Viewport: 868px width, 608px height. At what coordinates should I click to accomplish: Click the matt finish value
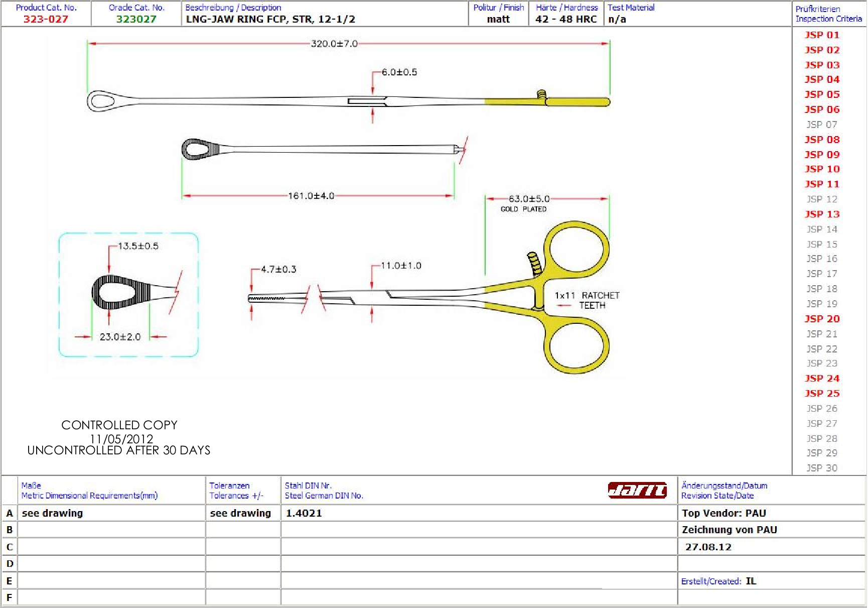(498, 19)
